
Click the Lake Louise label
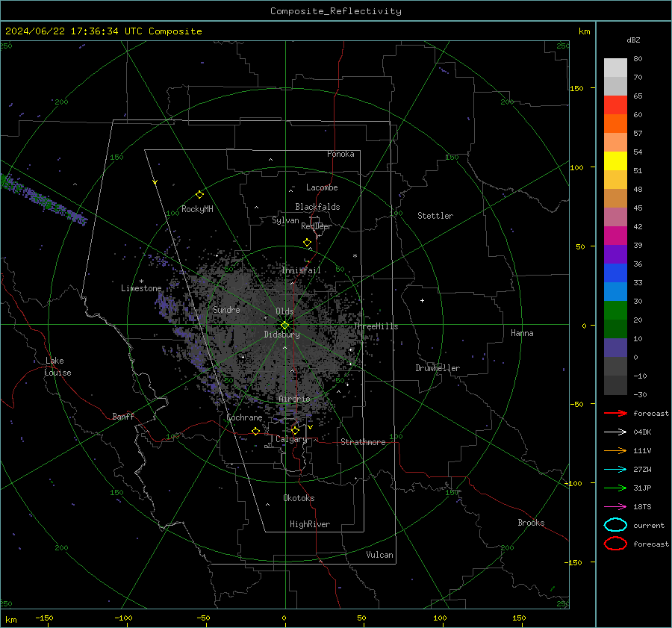[x=57, y=367]
